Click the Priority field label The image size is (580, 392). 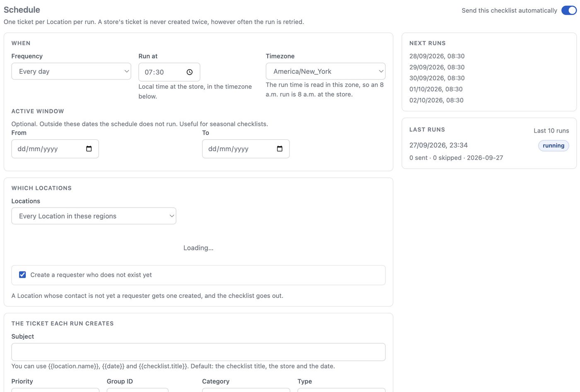point(22,381)
